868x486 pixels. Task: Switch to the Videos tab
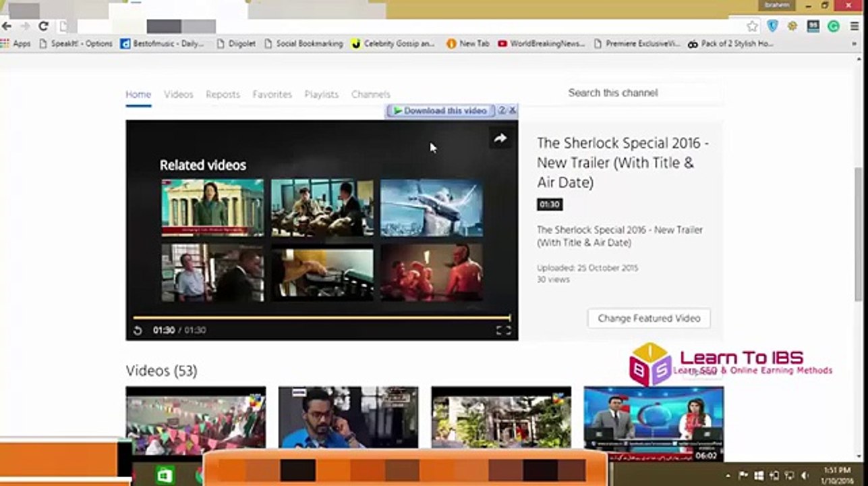coord(179,94)
